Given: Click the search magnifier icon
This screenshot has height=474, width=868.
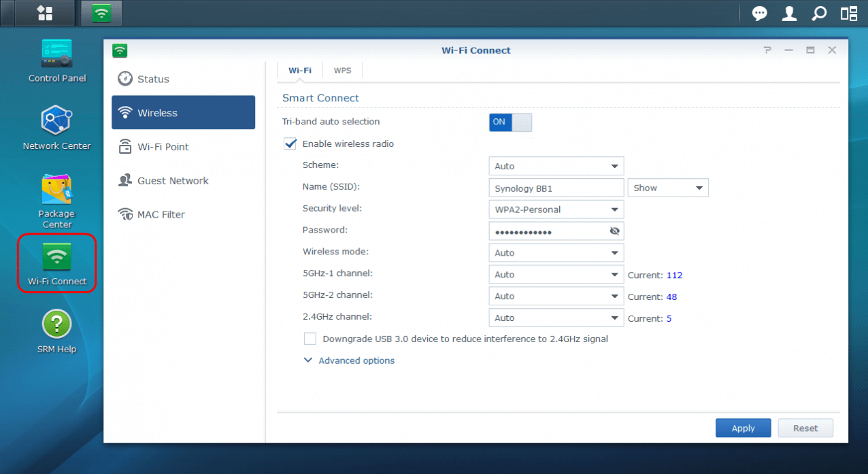Looking at the screenshot, I should 819,14.
